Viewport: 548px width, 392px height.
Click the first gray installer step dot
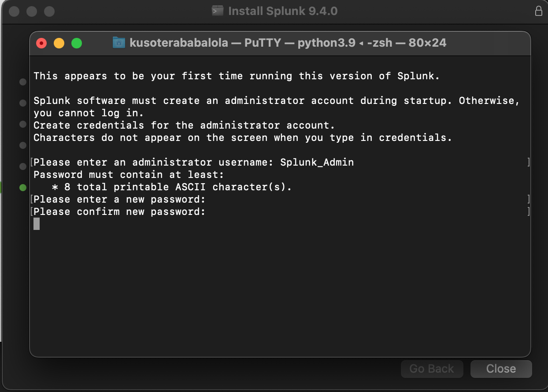(23, 82)
